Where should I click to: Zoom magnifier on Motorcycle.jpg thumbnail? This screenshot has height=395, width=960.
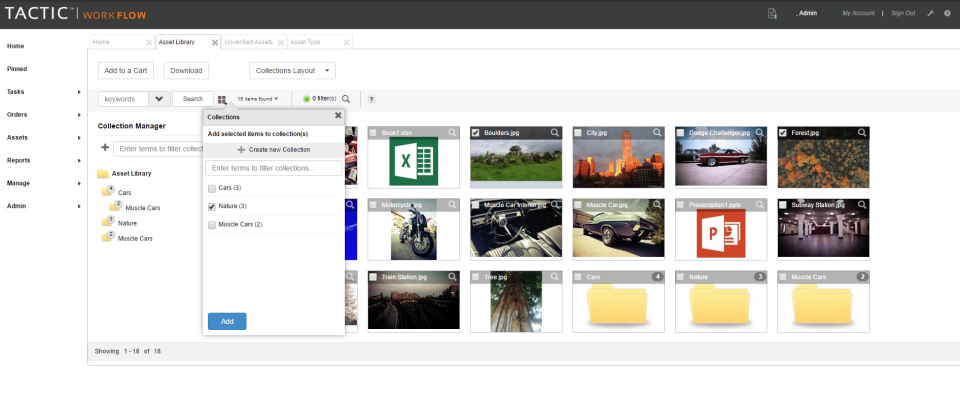click(x=452, y=205)
